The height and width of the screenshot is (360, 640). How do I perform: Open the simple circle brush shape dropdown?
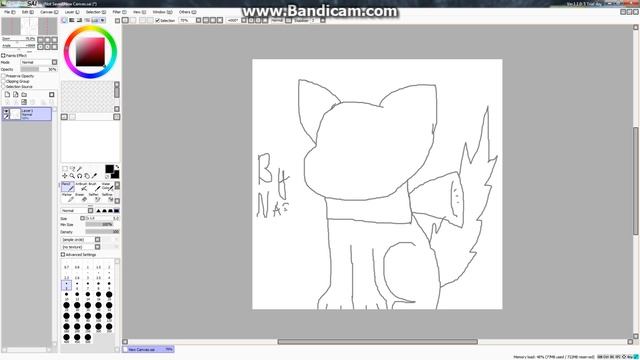tap(81, 240)
